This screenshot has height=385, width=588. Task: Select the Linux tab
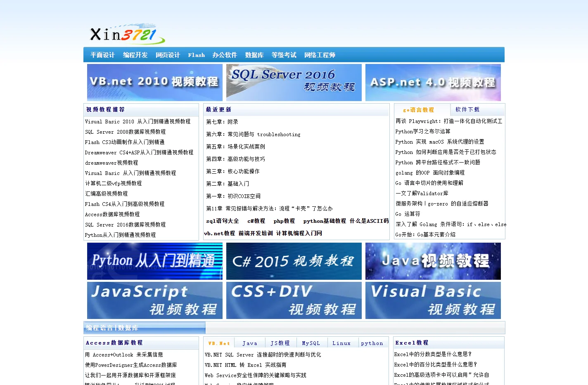pyautogui.click(x=341, y=343)
